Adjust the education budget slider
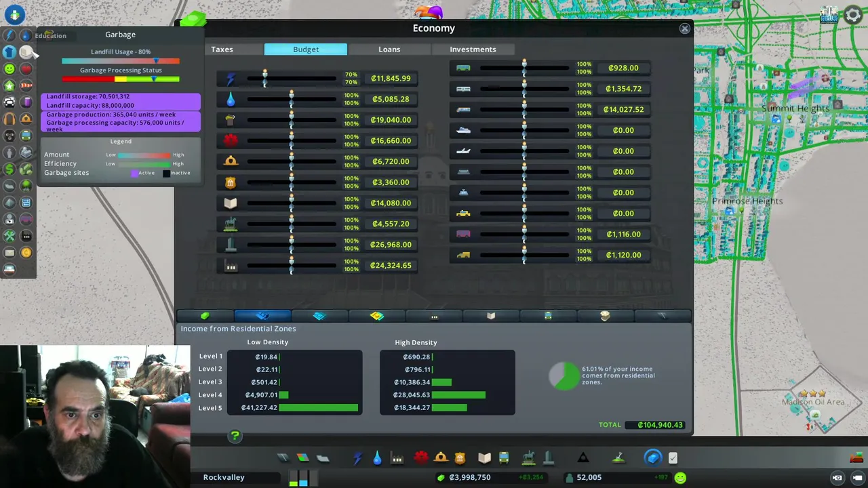The width and height of the screenshot is (868, 488). (x=292, y=203)
